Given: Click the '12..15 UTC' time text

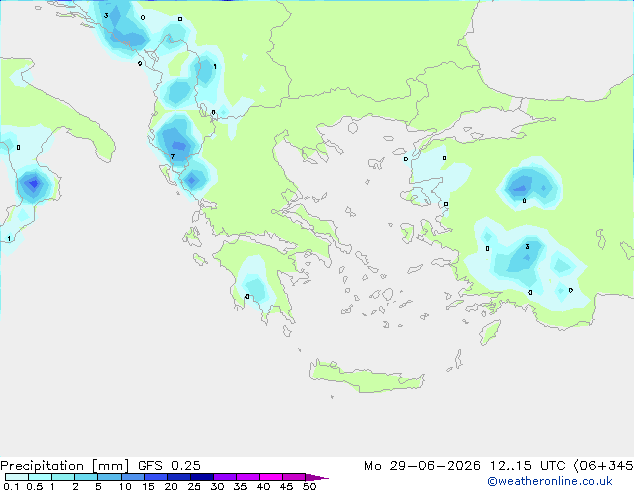Looking at the screenshot, I should point(527,466).
